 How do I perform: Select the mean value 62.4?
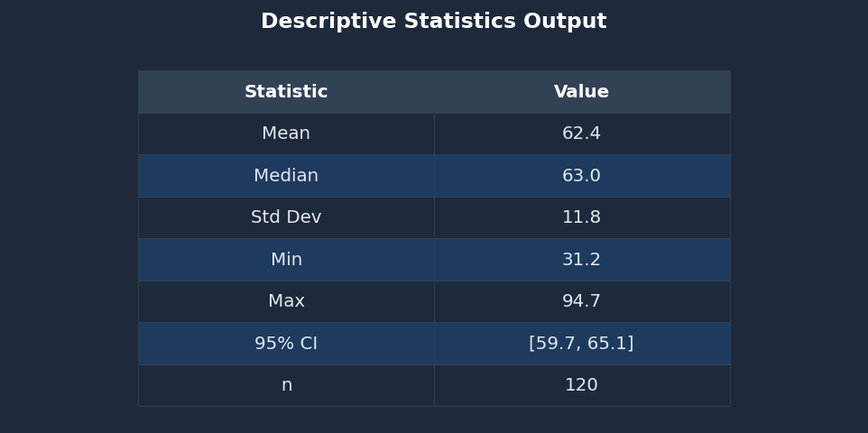point(581,134)
